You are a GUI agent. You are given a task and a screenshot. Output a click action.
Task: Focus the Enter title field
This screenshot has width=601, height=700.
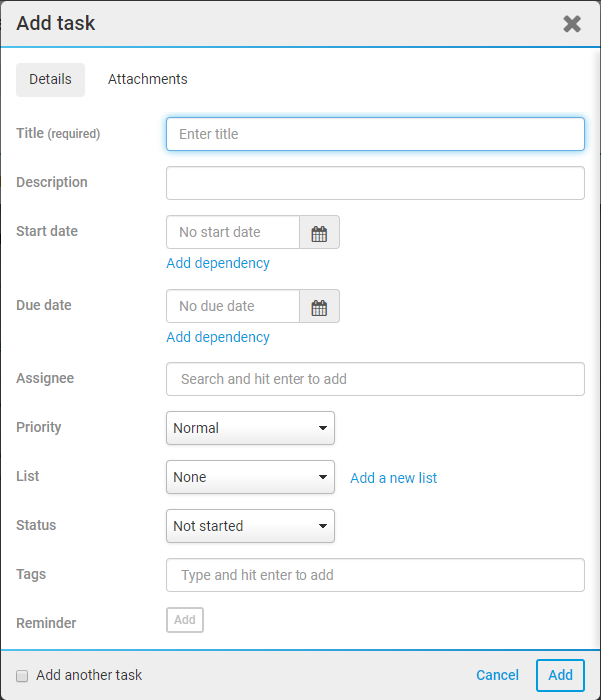pyautogui.click(x=374, y=134)
